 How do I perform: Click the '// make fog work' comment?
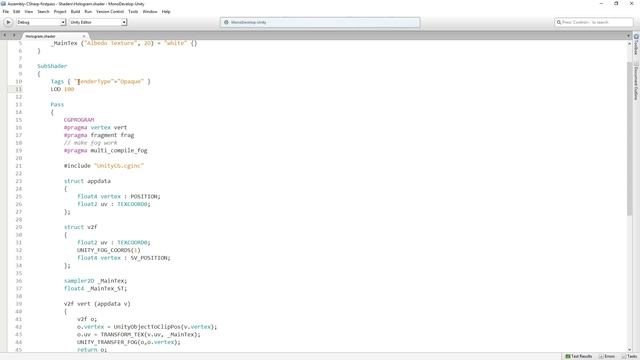point(90,143)
